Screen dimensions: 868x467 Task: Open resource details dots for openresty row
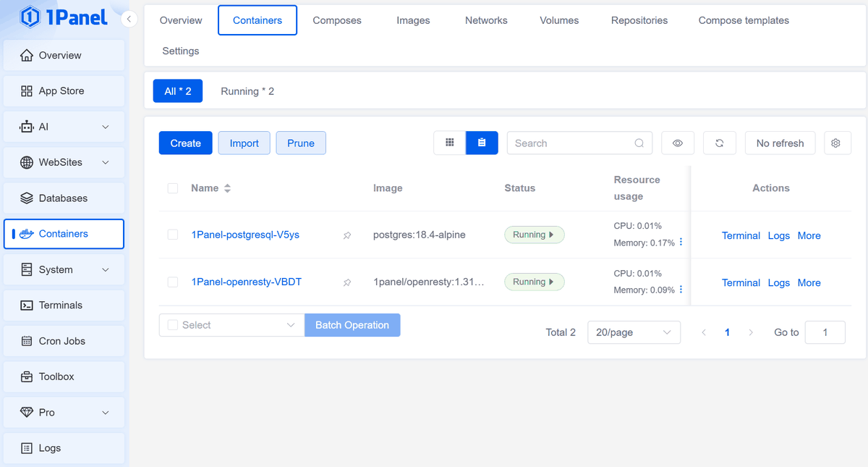[x=681, y=290]
